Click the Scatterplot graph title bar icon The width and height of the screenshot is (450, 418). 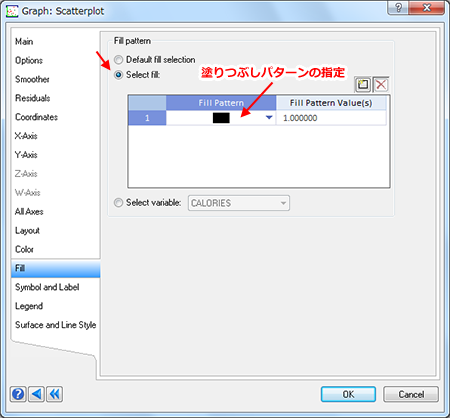tap(12, 11)
